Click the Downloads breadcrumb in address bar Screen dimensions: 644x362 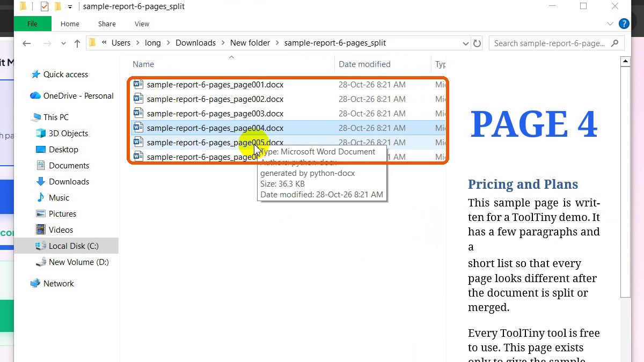[x=195, y=43]
